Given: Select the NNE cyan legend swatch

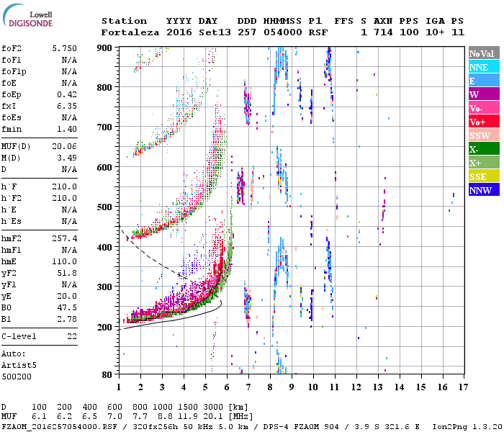Looking at the screenshot, I should (484, 67).
